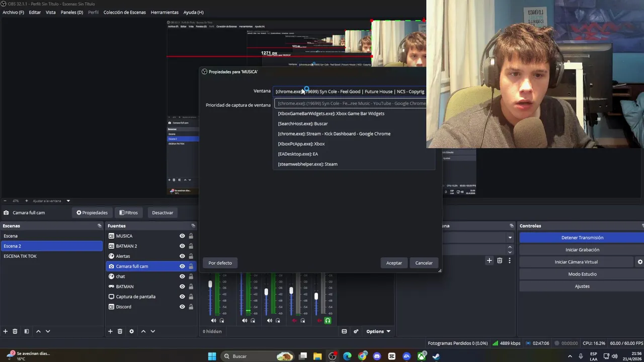Image resolution: width=644 pixels, height=362 pixels.
Task: Lock the Discord source with its padlock
Action: click(x=191, y=307)
